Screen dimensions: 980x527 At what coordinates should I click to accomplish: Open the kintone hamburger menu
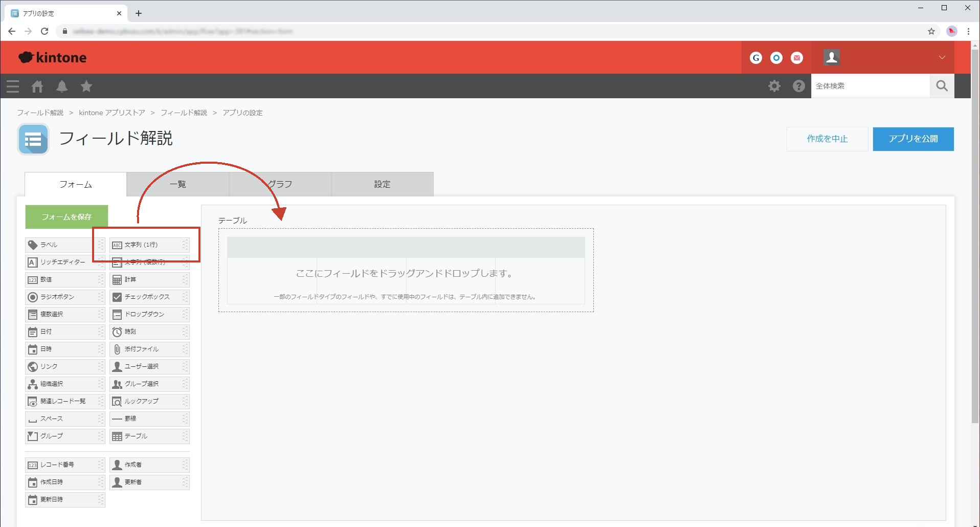(x=13, y=86)
